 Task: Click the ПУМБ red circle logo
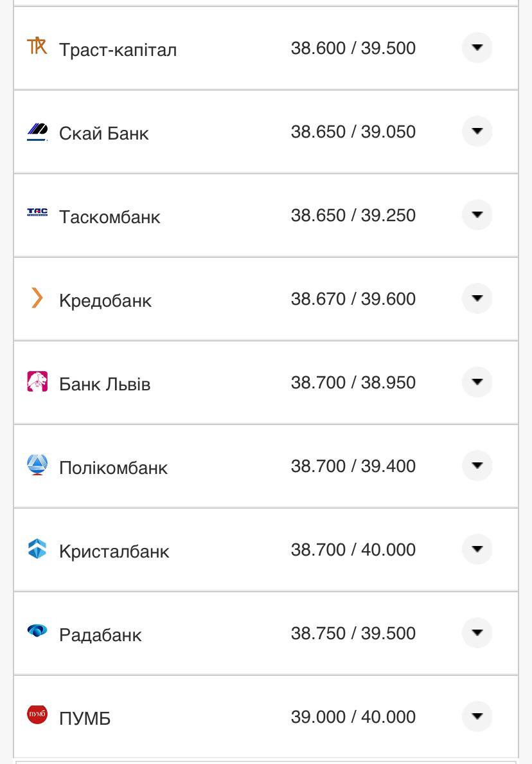pyautogui.click(x=37, y=714)
